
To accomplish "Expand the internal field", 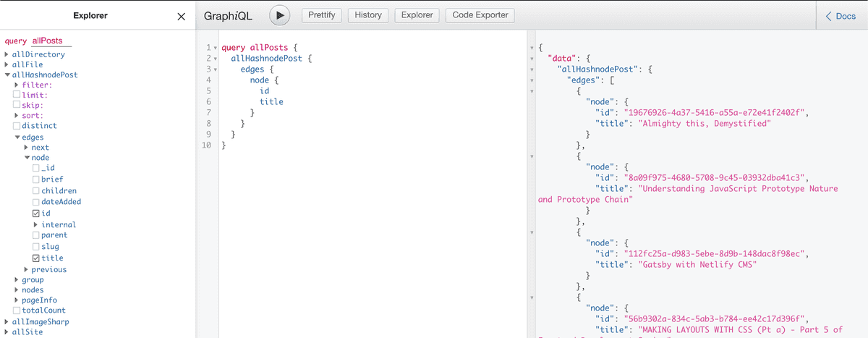I will [36, 224].
